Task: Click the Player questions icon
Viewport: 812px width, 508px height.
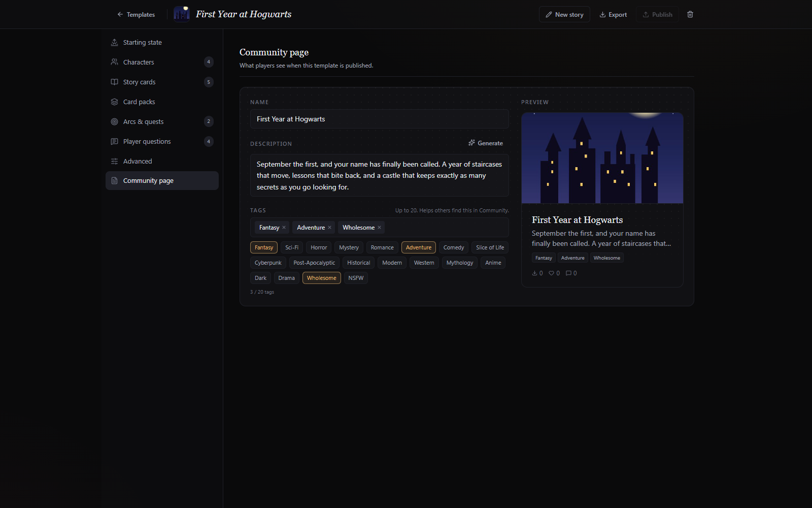Action: click(114, 141)
